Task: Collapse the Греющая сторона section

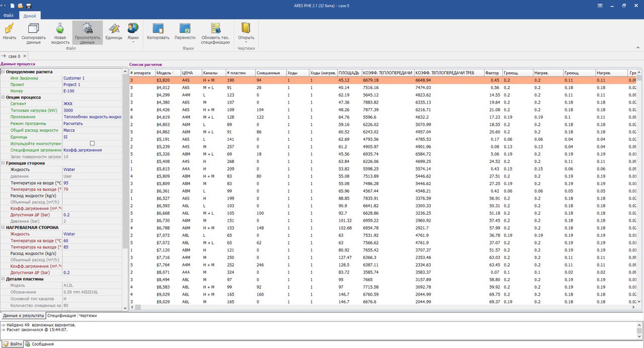Action: click(x=3, y=163)
